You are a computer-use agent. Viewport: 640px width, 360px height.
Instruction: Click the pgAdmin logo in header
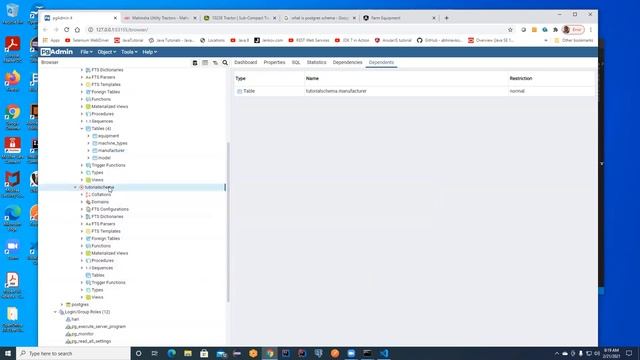click(57, 52)
